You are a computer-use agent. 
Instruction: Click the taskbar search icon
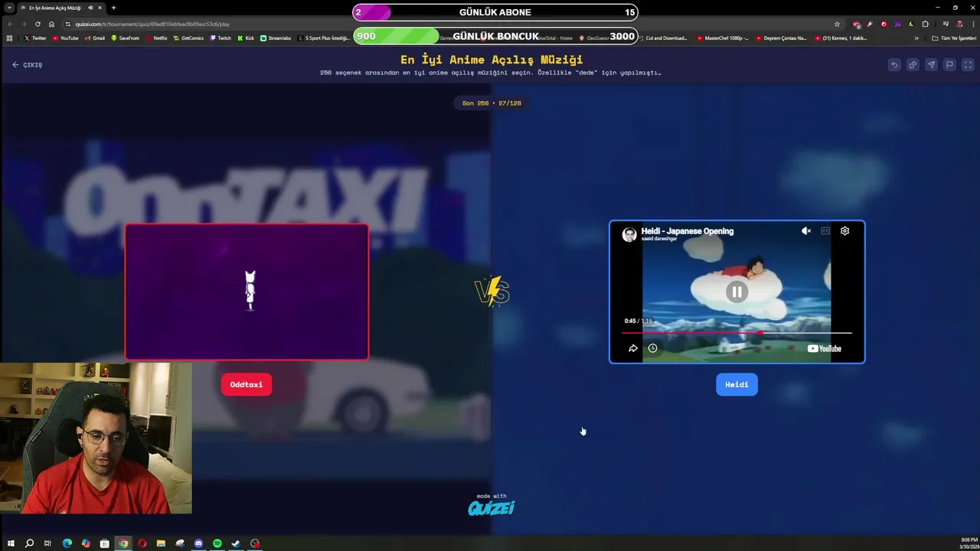pos(29,543)
